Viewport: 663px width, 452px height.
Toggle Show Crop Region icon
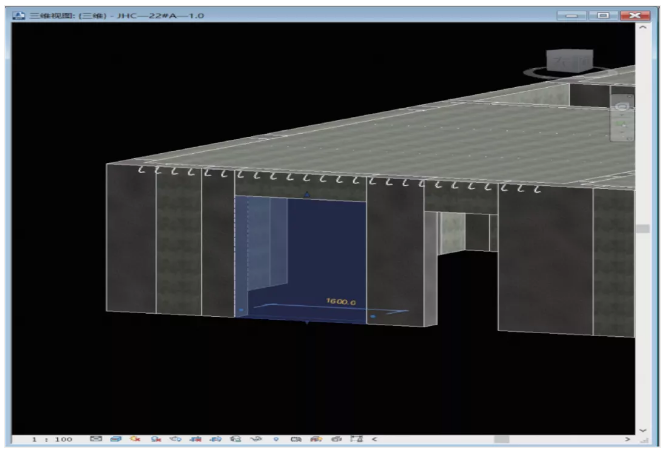[216, 439]
